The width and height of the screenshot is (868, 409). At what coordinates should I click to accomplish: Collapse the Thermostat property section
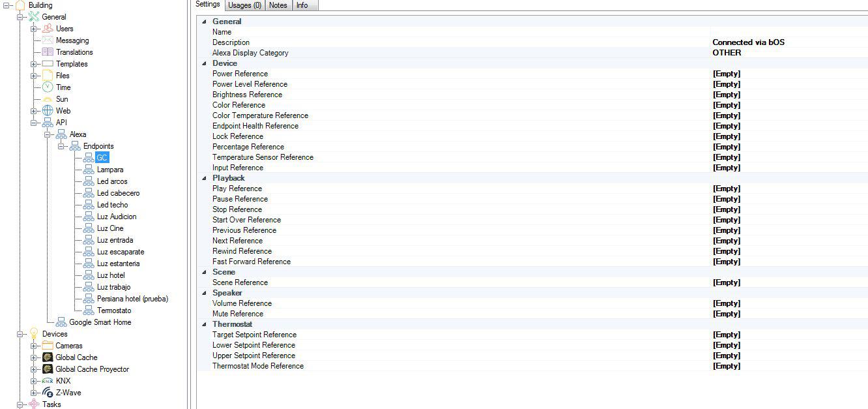(204, 324)
